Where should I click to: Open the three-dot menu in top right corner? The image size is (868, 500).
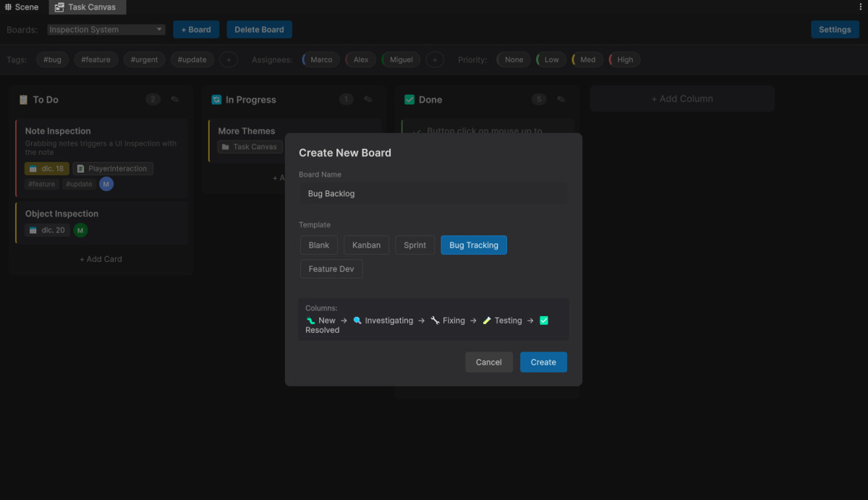click(859, 7)
